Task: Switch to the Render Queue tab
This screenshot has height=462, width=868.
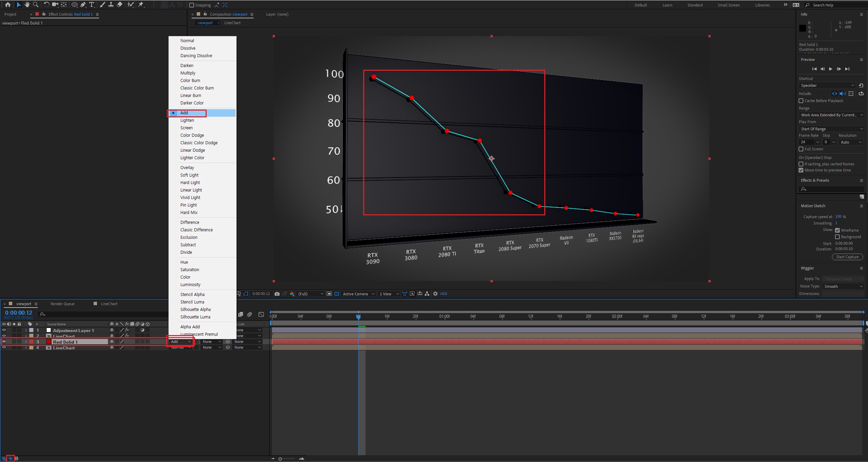Action: coord(62,304)
